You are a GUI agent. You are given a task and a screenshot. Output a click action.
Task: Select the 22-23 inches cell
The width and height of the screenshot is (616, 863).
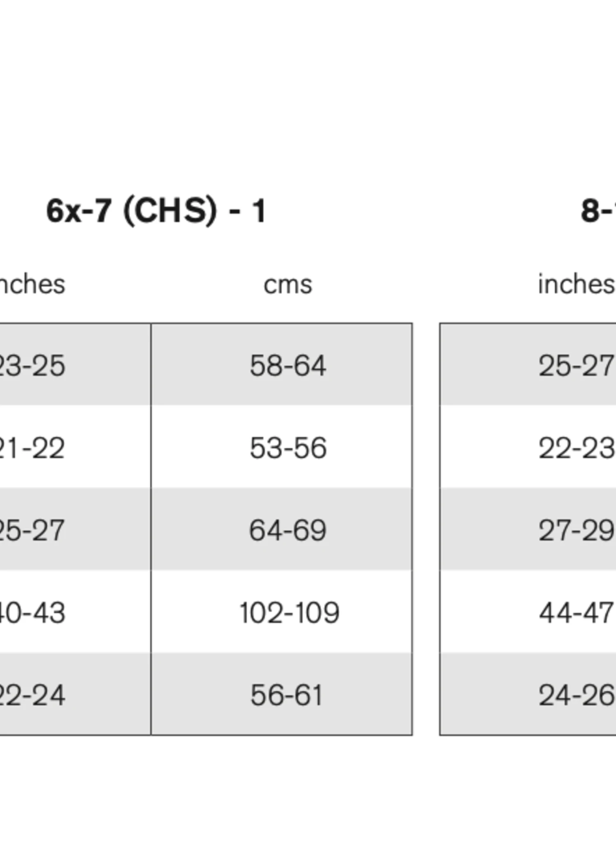[x=576, y=448]
